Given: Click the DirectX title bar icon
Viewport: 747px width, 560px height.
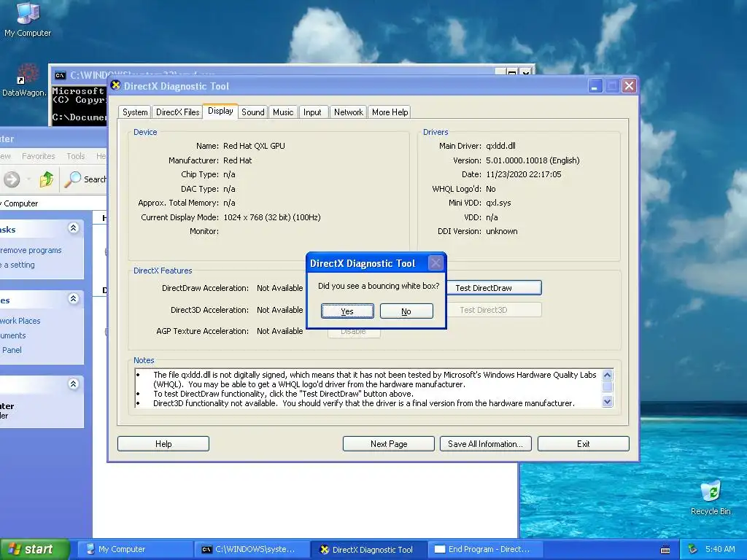Looking at the screenshot, I should point(115,86).
